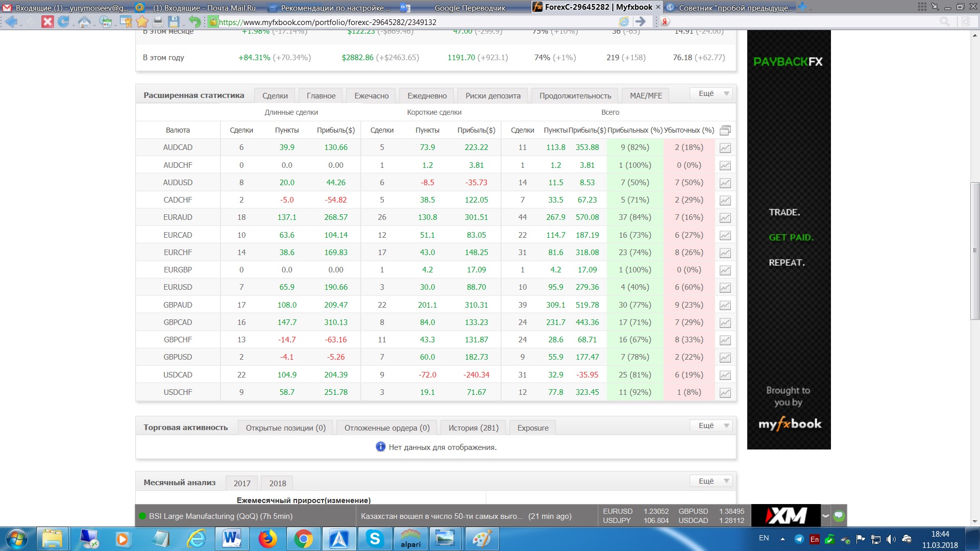
Task: Open chart icon for GBPCAD row
Action: tap(725, 323)
